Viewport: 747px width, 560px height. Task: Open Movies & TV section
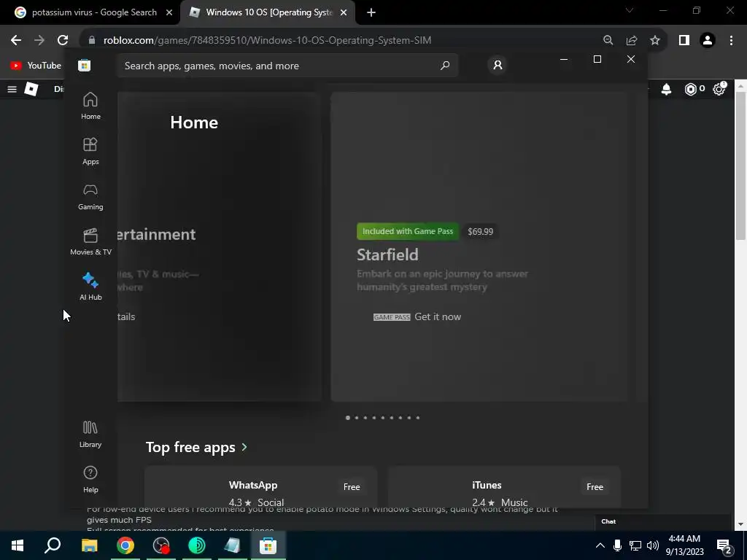click(x=90, y=241)
